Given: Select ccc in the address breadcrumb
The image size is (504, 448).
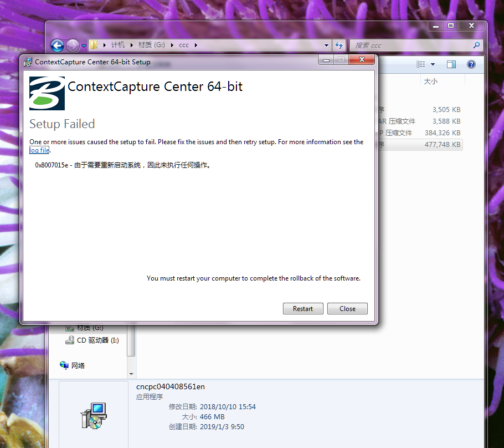Looking at the screenshot, I should pos(184,45).
